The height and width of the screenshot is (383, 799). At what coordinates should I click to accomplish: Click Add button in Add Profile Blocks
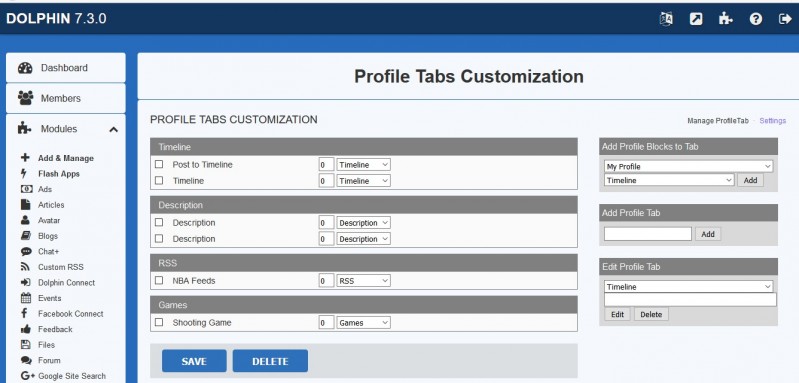(750, 180)
